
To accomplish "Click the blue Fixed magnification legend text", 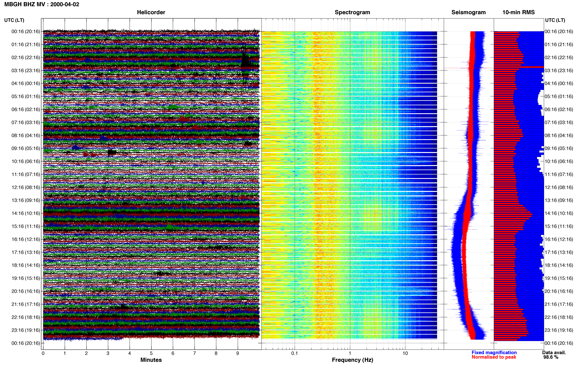I will pyautogui.click(x=494, y=352).
